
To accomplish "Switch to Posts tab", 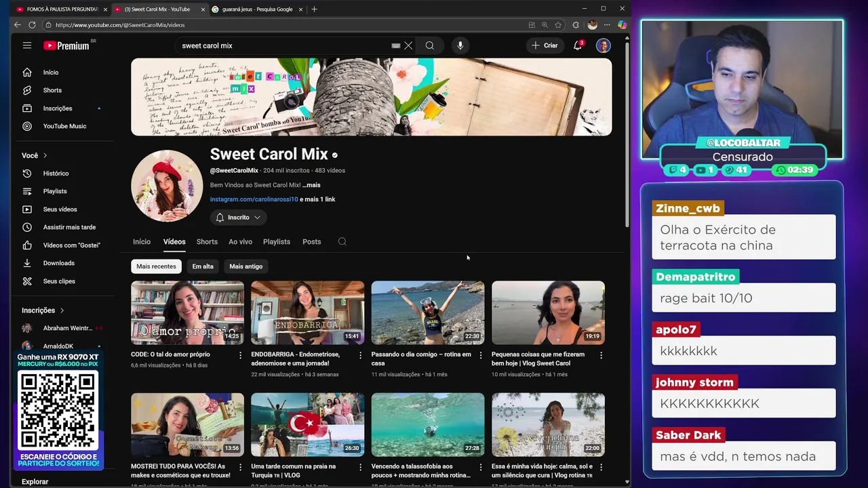I will pos(312,242).
